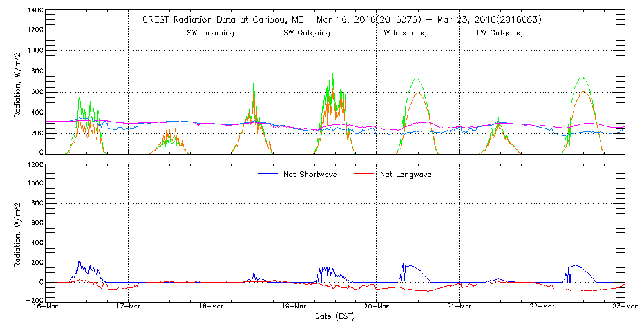The width and height of the screenshot is (644, 322).
Task: Click the SW Outgoing legend label
Action: coord(307,33)
